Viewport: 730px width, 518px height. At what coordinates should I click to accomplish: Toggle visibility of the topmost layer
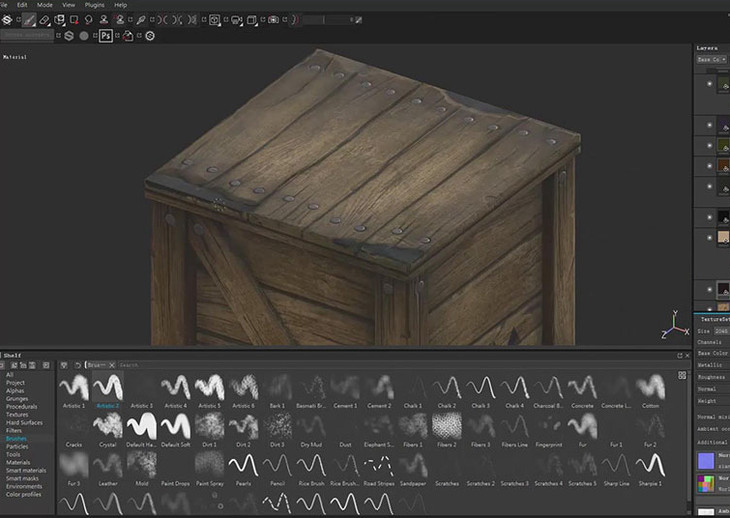pyautogui.click(x=710, y=84)
